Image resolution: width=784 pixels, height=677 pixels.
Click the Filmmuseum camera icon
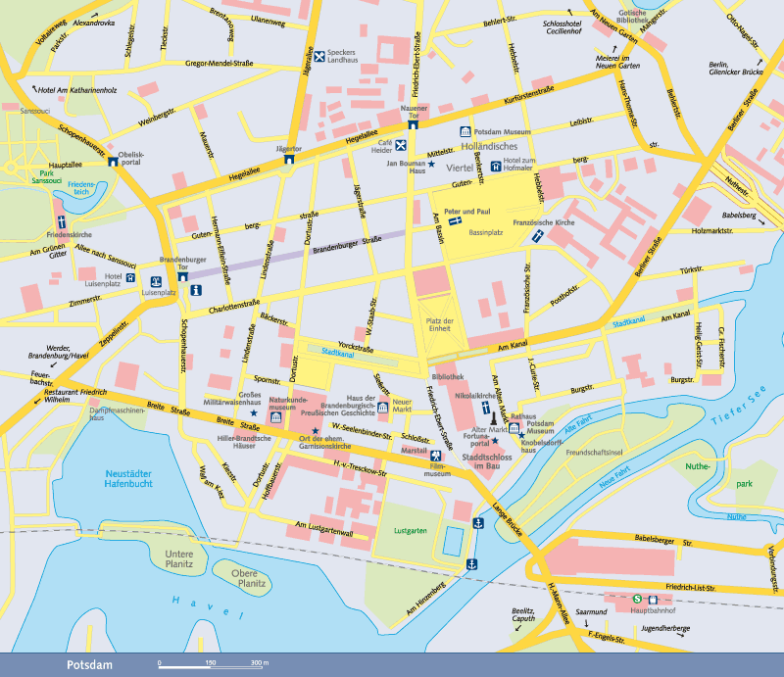(435, 456)
